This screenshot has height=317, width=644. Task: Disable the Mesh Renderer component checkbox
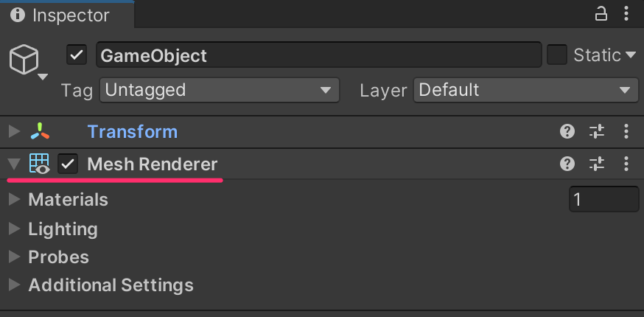point(68,164)
